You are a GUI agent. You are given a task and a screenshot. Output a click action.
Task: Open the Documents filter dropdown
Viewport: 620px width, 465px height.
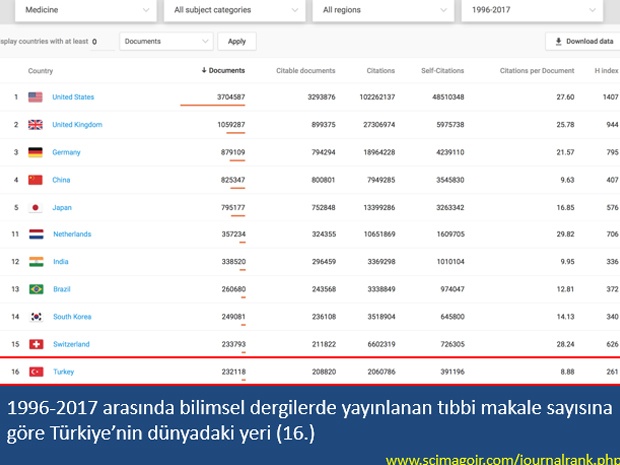(x=166, y=41)
